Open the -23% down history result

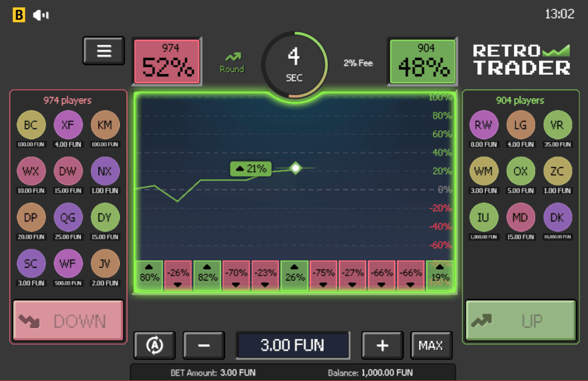pyautogui.click(x=265, y=275)
